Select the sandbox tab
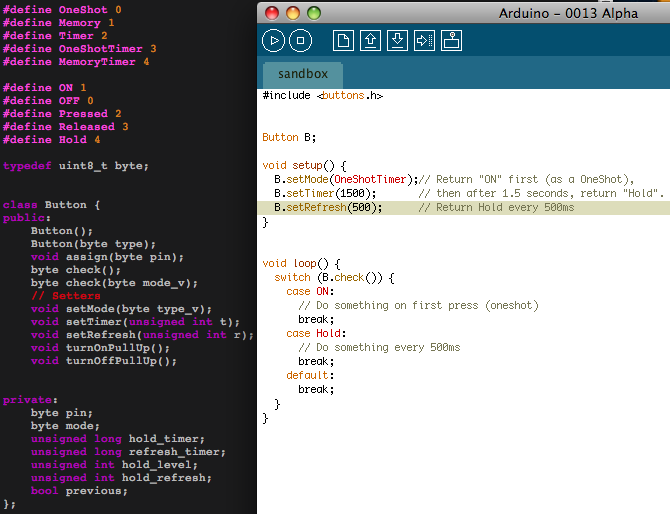 pyautogui.click(x=302, y=74)
